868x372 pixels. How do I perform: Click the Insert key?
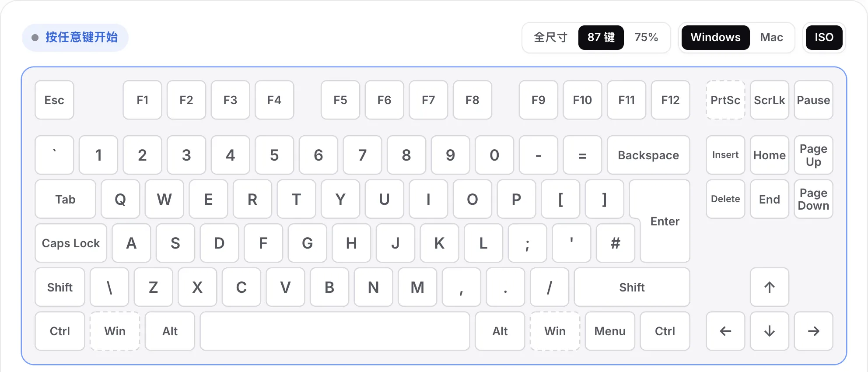point(725,155)
